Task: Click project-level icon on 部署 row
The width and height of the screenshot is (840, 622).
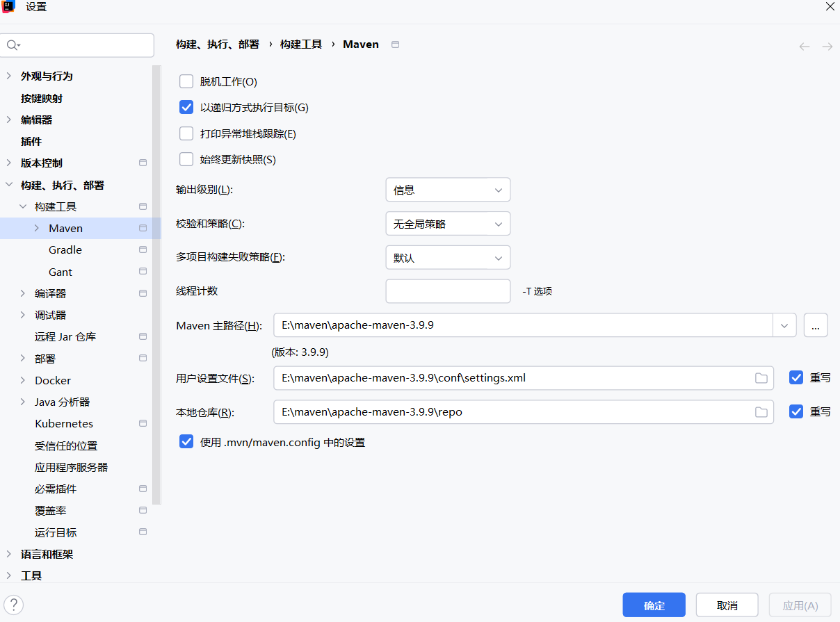Action: (x=143, y=358)
